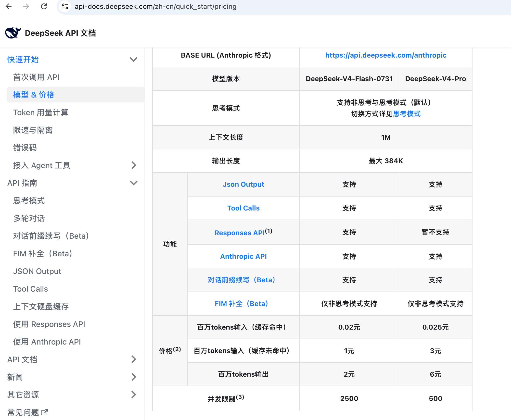Open 使用 Responses API sidebar page
The height and width of the screenshot is (420, 511).
point(49,324)
